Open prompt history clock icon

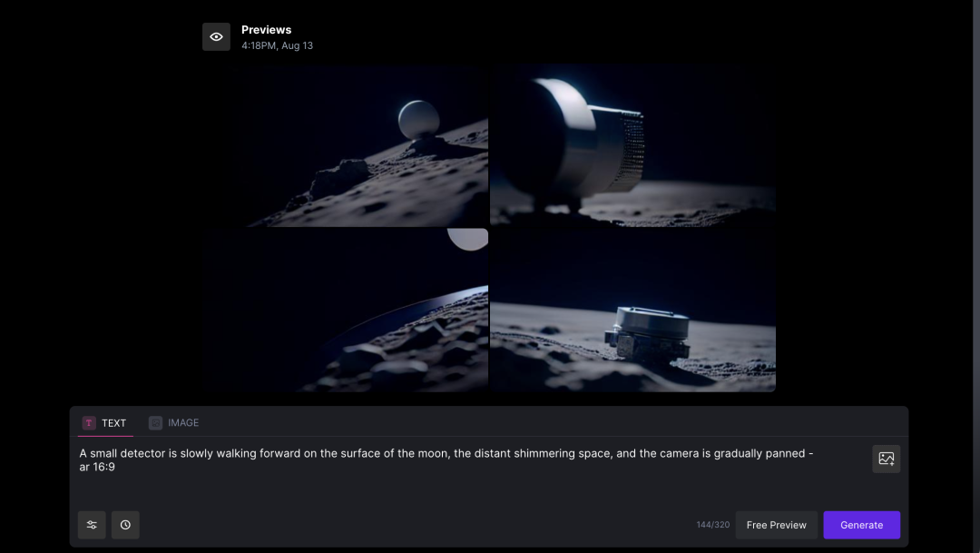(x=125, y=525)
